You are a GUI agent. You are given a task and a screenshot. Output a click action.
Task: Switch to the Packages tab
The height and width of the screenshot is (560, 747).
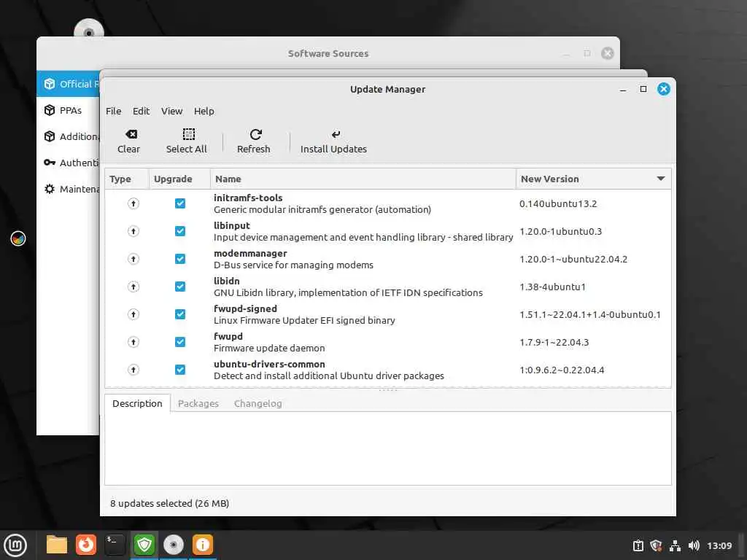(198, 403)
